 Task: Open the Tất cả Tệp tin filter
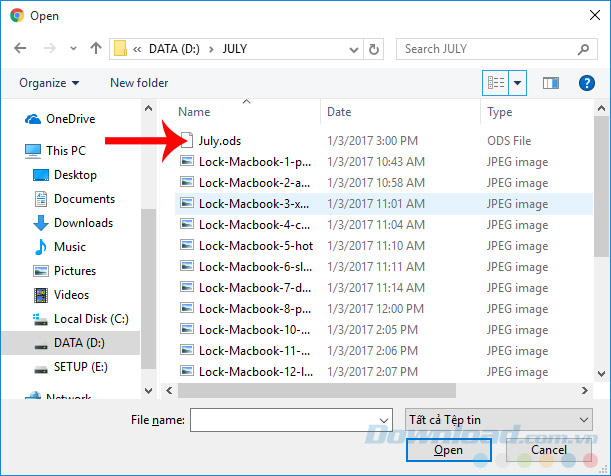499,420
